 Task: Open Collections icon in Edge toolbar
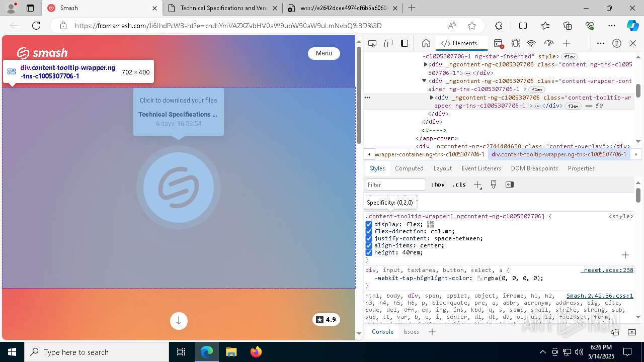[568, 26]
